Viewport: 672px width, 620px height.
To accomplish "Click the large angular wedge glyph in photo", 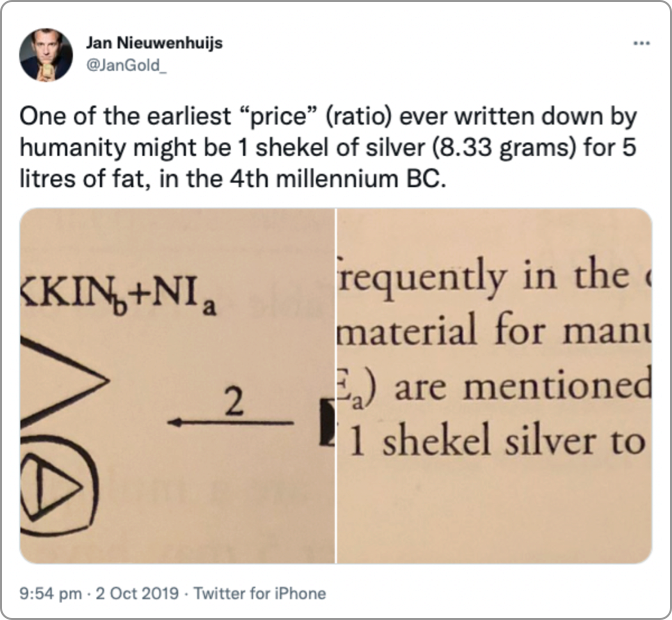I will pyautogui.click(x=64, y=381).
